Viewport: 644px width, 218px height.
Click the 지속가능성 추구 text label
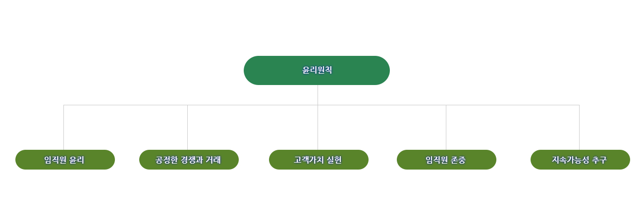coord(579,160)
